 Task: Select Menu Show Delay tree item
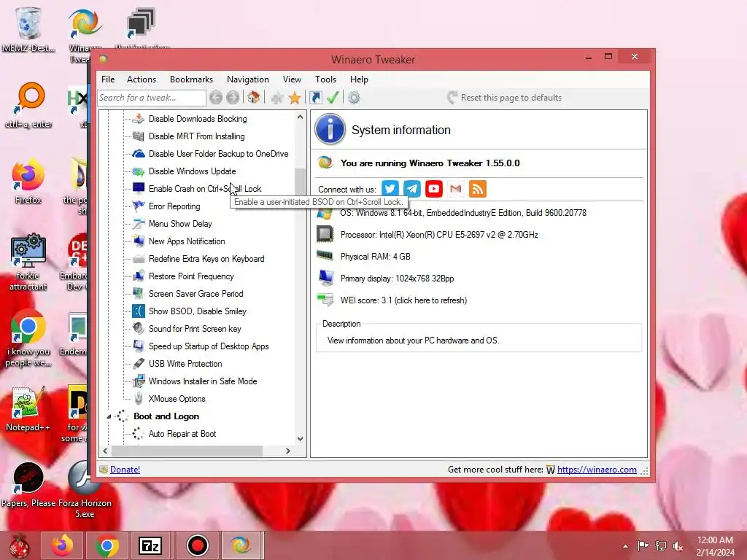point(180,224)
